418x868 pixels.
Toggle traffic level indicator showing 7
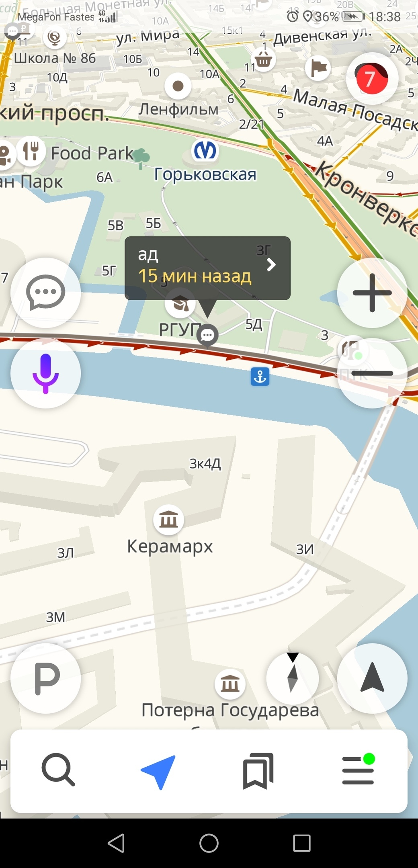(372, 78)
